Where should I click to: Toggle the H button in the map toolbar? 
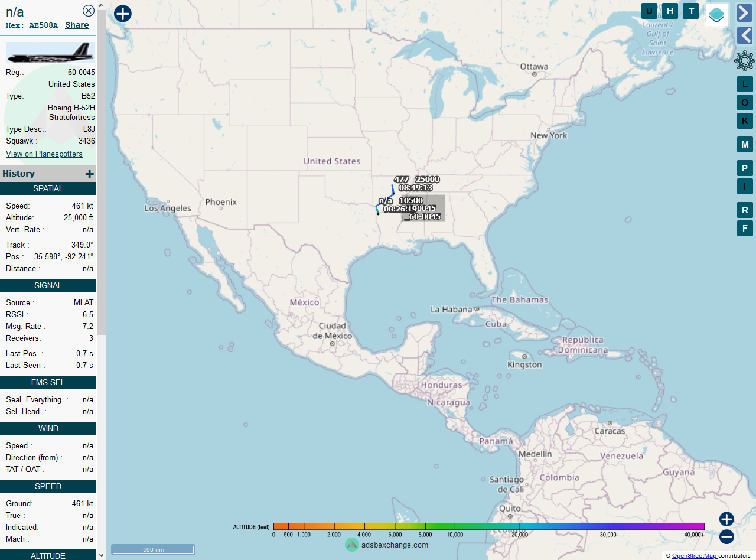[x=670, y=11]
